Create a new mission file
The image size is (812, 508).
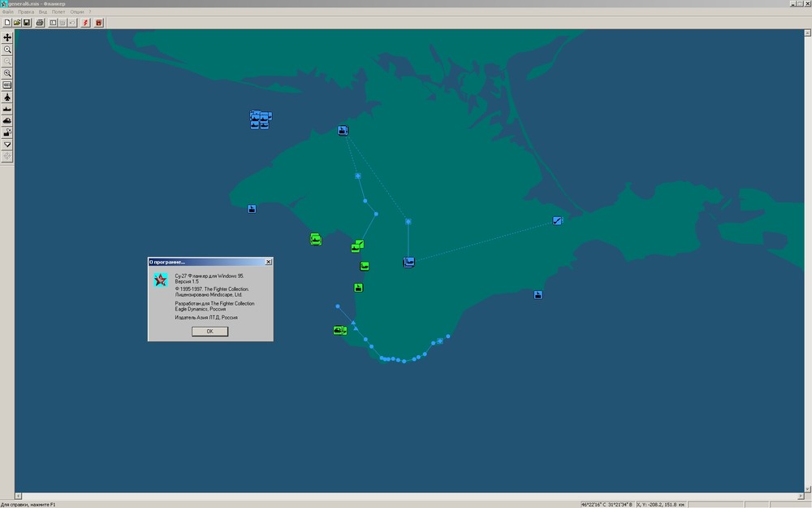click(x=7, y=23)
